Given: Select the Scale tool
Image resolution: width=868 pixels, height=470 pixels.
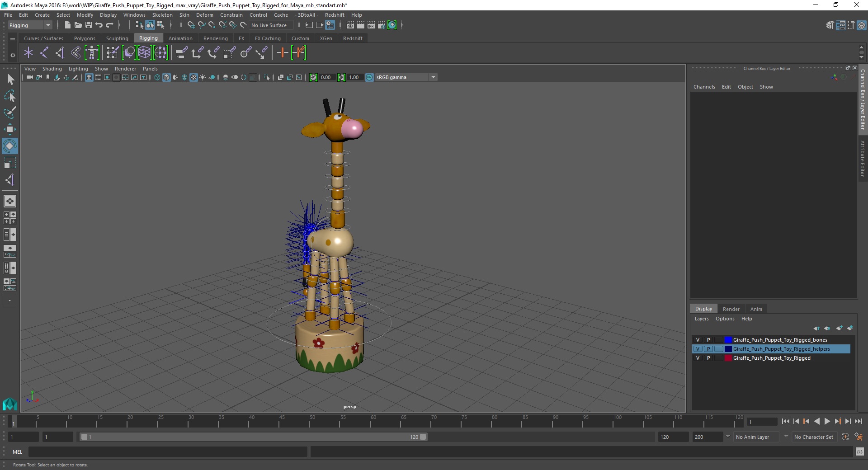Looking at the screenshot, I should (10, 163).
